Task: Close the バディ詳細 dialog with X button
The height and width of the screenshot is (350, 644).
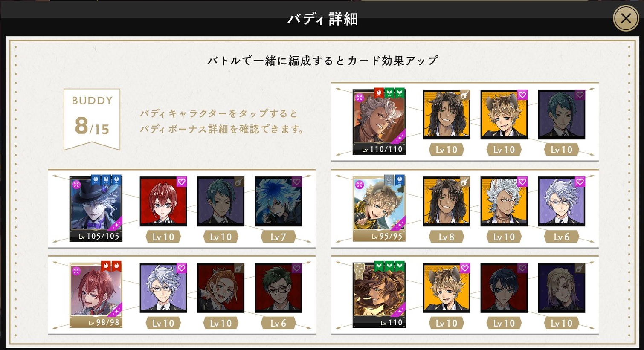Action: tap(626, 18)
